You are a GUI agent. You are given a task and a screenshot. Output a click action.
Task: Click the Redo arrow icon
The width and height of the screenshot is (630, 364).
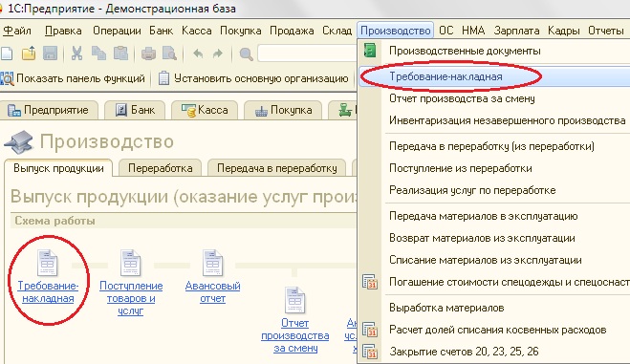pos(217,54)
